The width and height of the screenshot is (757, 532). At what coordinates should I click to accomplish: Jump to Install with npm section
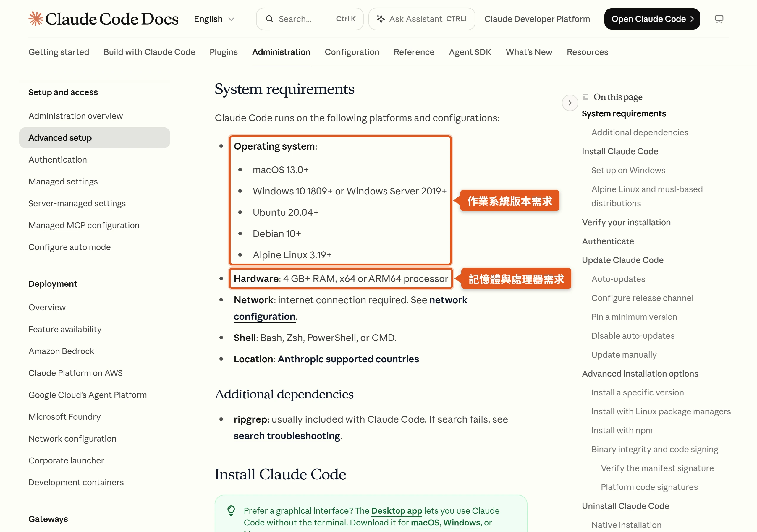pyautogui.click(x=622, y=431)
